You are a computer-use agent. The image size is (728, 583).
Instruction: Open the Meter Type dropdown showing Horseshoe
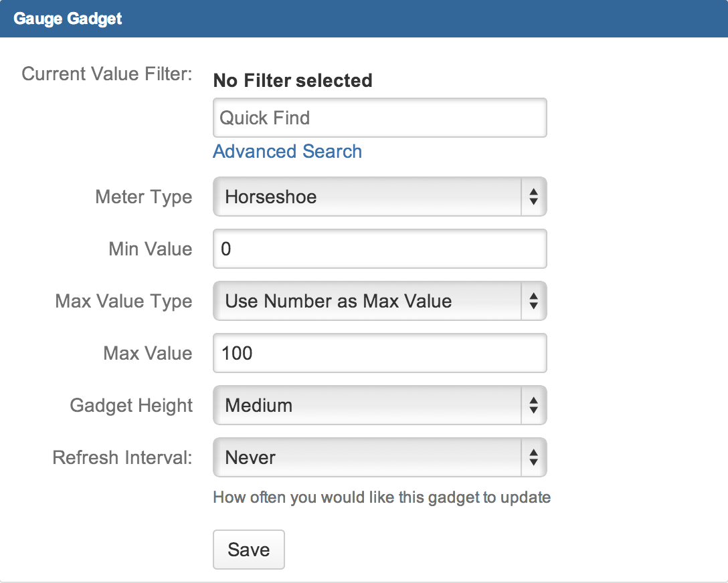[x=367, y=197]
